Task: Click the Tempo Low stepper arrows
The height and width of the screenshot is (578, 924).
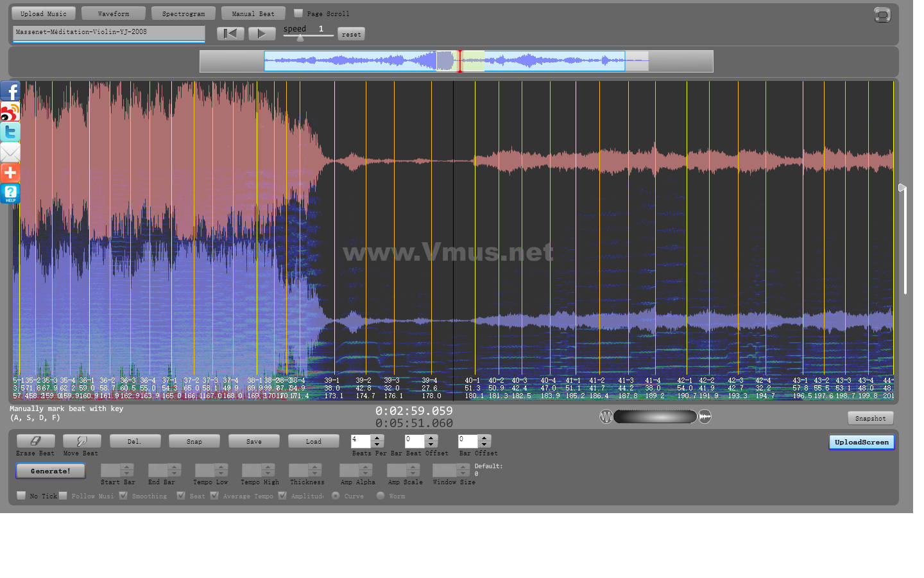Action: 221,470
